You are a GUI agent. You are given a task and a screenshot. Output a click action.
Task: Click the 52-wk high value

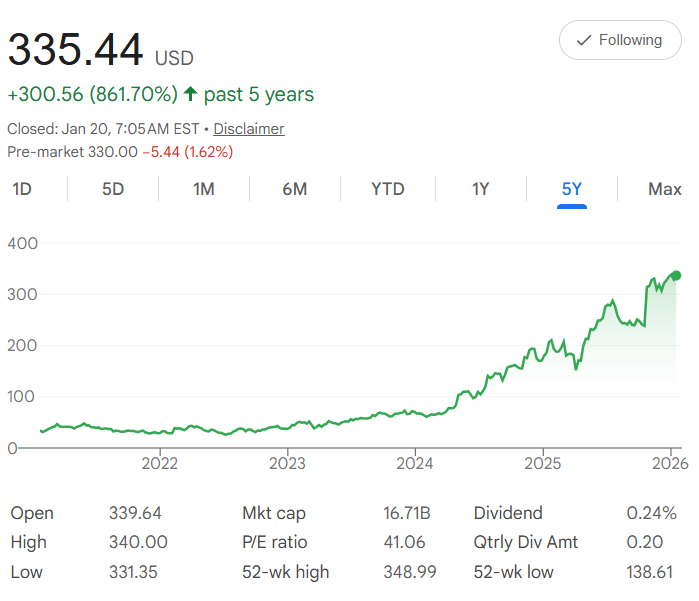point(406,572)
